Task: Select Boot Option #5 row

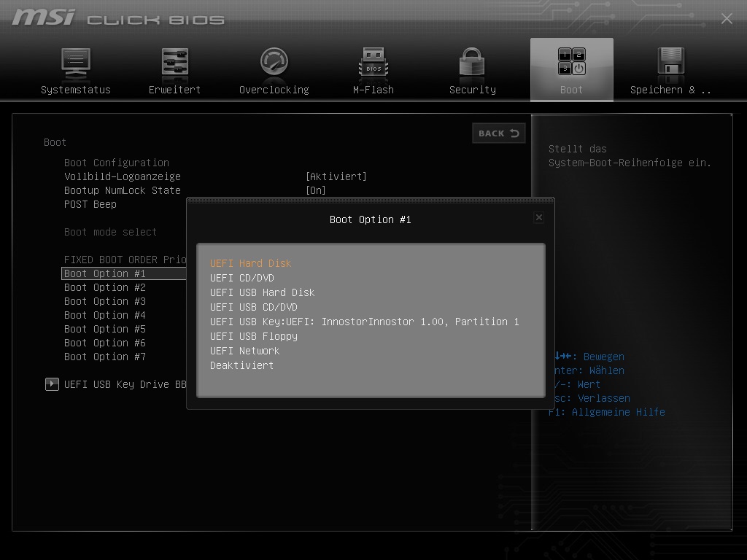Action: (x=105, y=329)
